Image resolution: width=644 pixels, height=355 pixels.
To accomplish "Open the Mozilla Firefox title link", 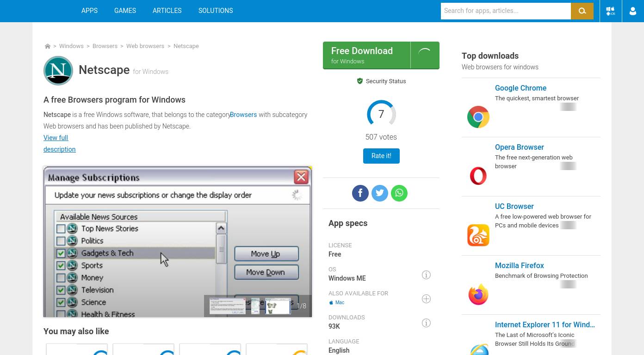I will pos(519,265).
